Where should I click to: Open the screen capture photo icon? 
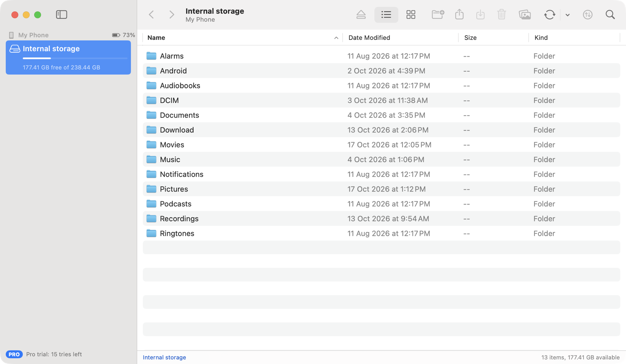pos(525,15)
